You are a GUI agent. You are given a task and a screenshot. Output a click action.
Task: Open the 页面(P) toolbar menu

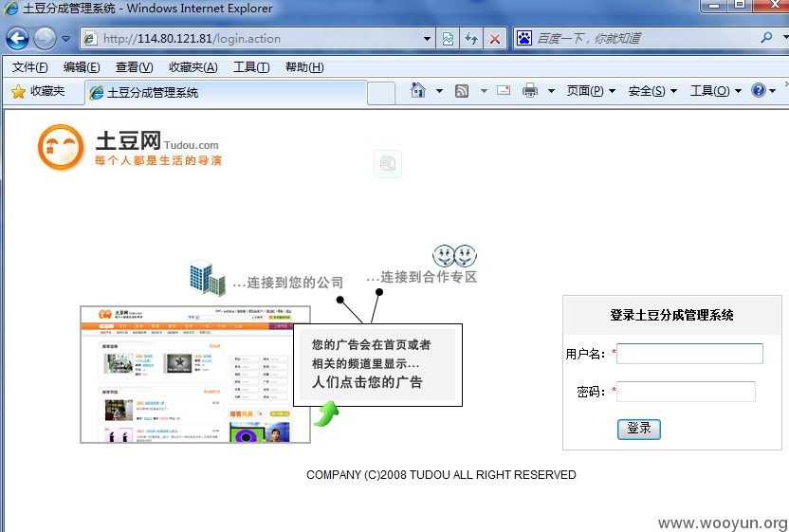(591, 91)
